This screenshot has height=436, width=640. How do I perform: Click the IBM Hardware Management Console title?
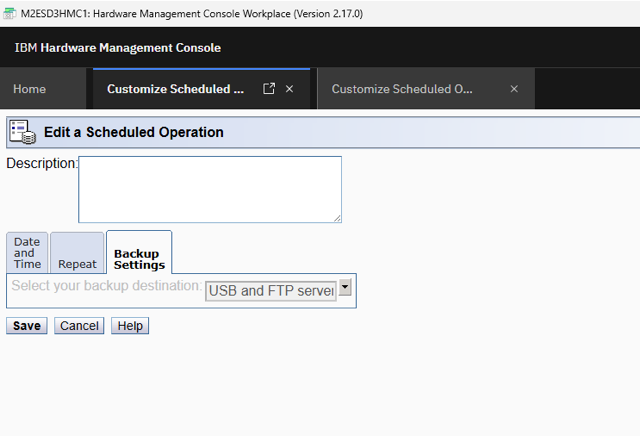pyautogui.click(x=118, y=48)
